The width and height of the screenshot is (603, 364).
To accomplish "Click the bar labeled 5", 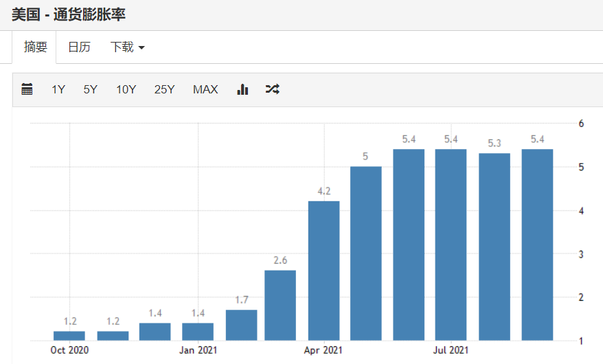I will (366, 253).
